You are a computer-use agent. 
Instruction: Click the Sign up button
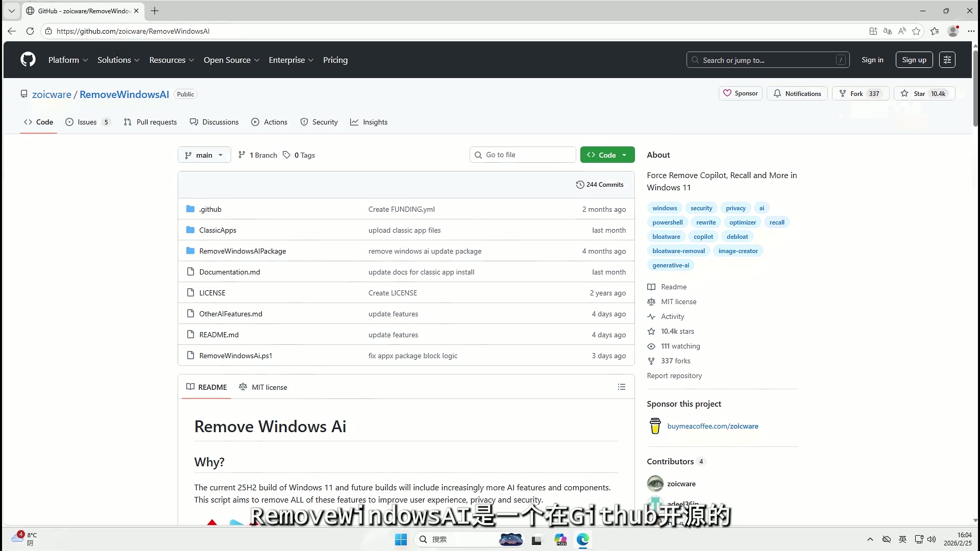click(x=914, y=60)
